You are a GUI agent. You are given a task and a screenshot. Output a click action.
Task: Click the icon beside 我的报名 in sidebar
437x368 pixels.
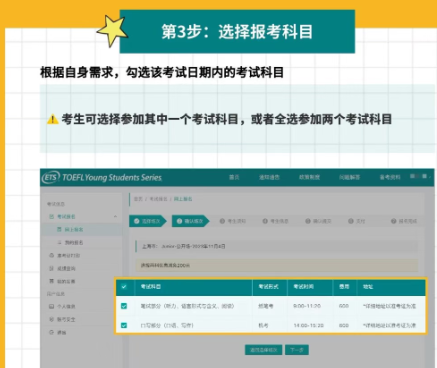(x=59, y=242)
